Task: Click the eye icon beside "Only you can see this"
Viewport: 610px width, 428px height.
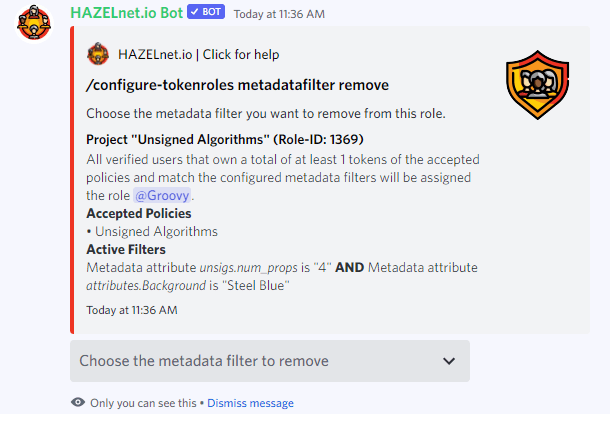Action: (77, 403)
